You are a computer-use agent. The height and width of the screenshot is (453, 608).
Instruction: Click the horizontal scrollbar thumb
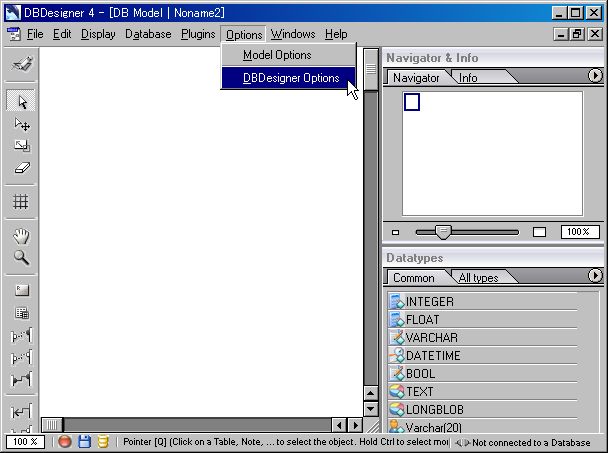[52, 425]
